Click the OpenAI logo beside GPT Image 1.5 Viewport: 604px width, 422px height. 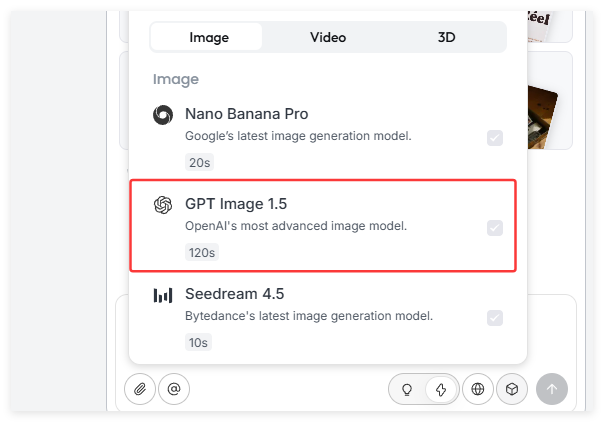[x=162, y=205]
